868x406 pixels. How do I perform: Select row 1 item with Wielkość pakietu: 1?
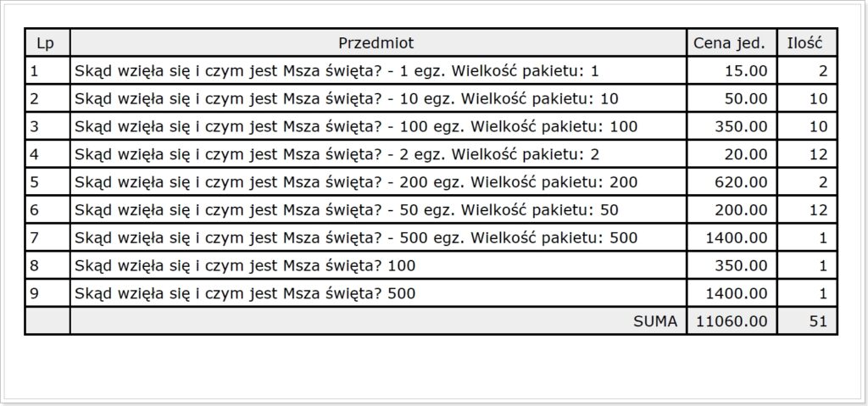(x=378, y=70)
